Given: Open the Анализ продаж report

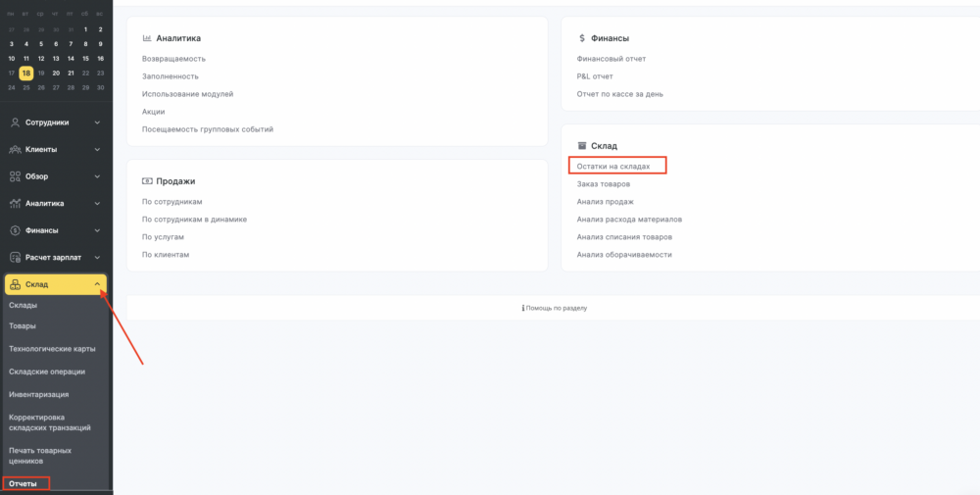Looking at the screenshot, I should [605, 202].
